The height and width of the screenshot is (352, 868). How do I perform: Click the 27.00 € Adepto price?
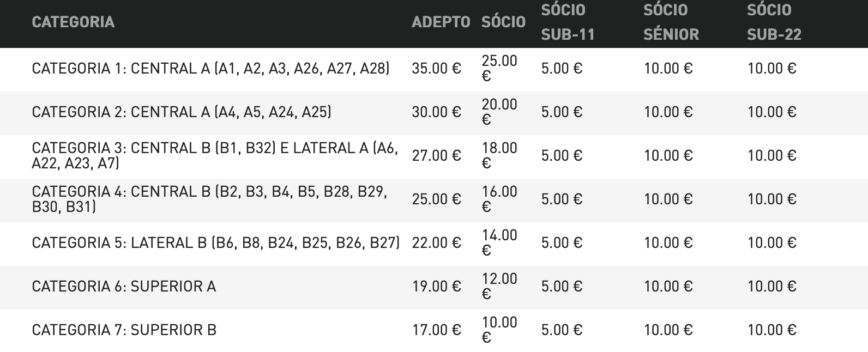436,156
